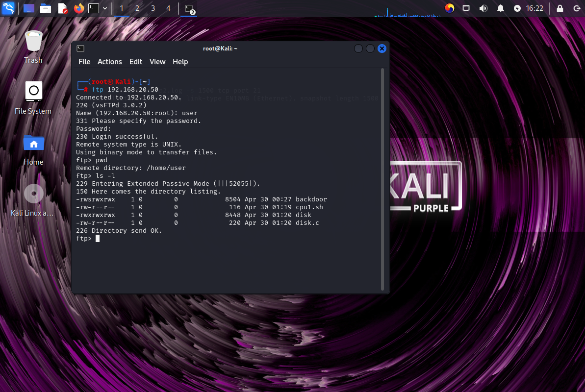This screenshot has height=392, width=585.
Task: Click the 'disk.c' file name in listing
Action: (x=307, y=222)
